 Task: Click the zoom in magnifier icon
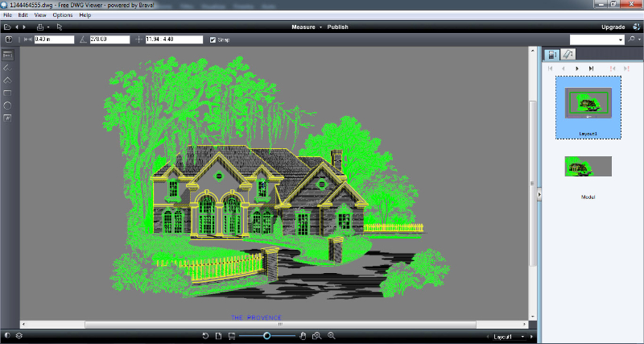[330, 335]
